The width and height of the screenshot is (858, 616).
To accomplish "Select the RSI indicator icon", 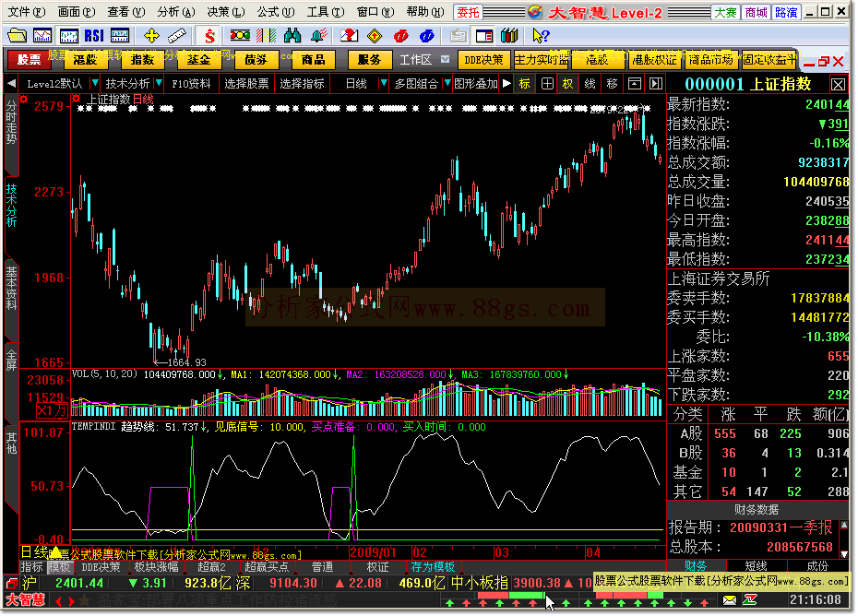I will tap(94, 36).
